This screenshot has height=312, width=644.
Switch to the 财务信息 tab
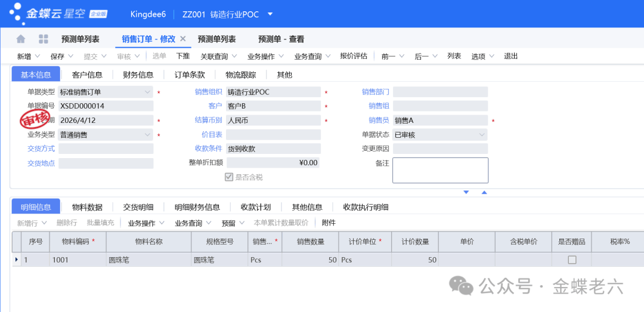click(x=138, y=75)
